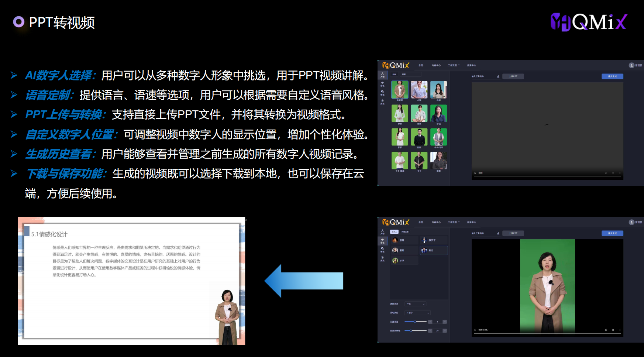Play the 3:17 video in voice-settings screenshot
The width and height of the screenshot is (644, 357).
475,330
